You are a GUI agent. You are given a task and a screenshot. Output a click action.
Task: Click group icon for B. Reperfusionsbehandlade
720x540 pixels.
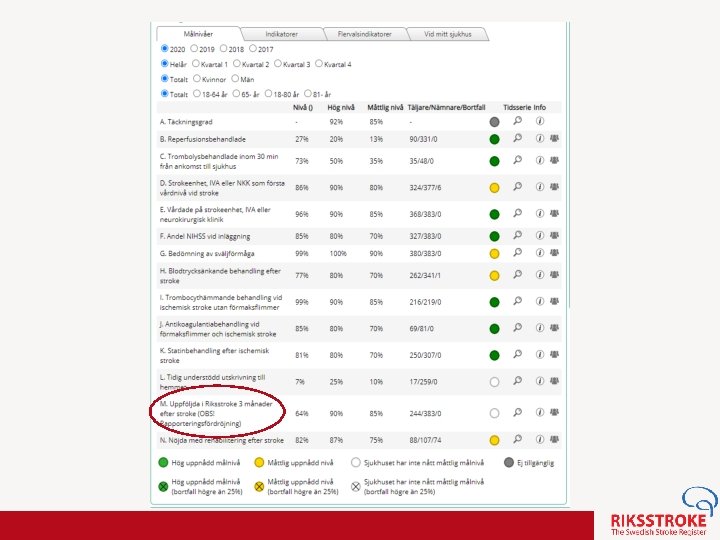(x=555, y=138)
